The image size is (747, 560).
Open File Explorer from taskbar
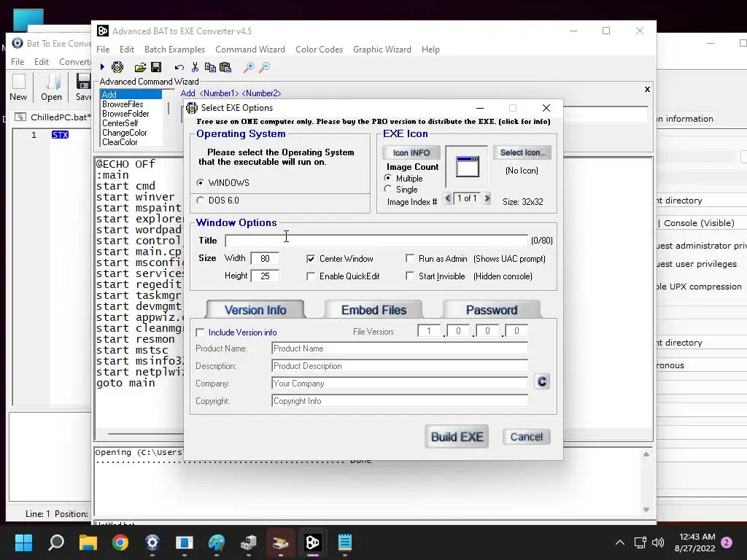pos(88,542)
